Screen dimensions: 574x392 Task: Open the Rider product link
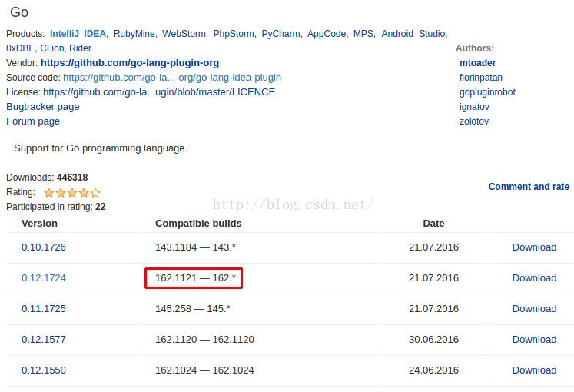pyautogui.click(x=80, y=48)
